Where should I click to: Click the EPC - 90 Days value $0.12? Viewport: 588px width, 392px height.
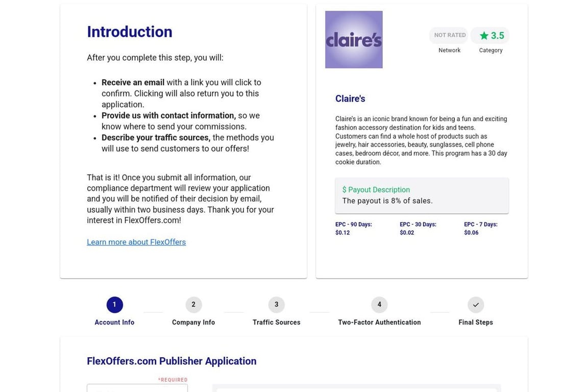342,233
